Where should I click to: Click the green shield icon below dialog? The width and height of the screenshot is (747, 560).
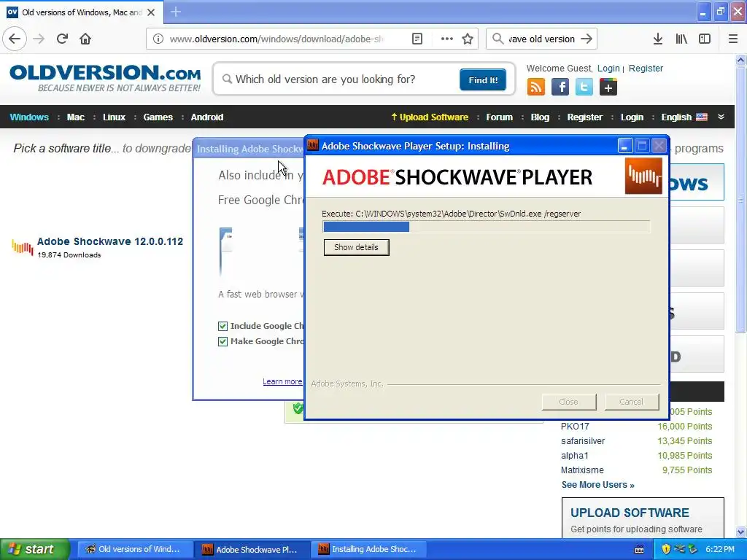[x=298, y=408]
